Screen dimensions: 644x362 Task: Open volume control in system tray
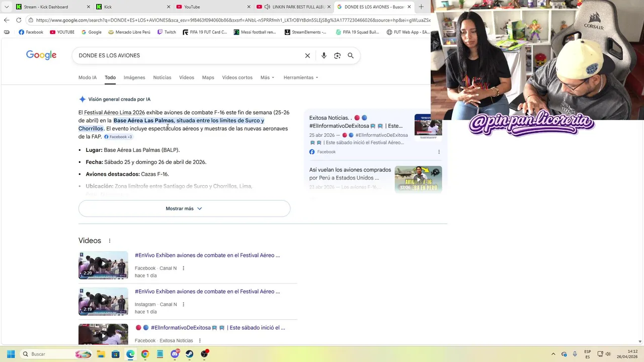tap(608, 354)
